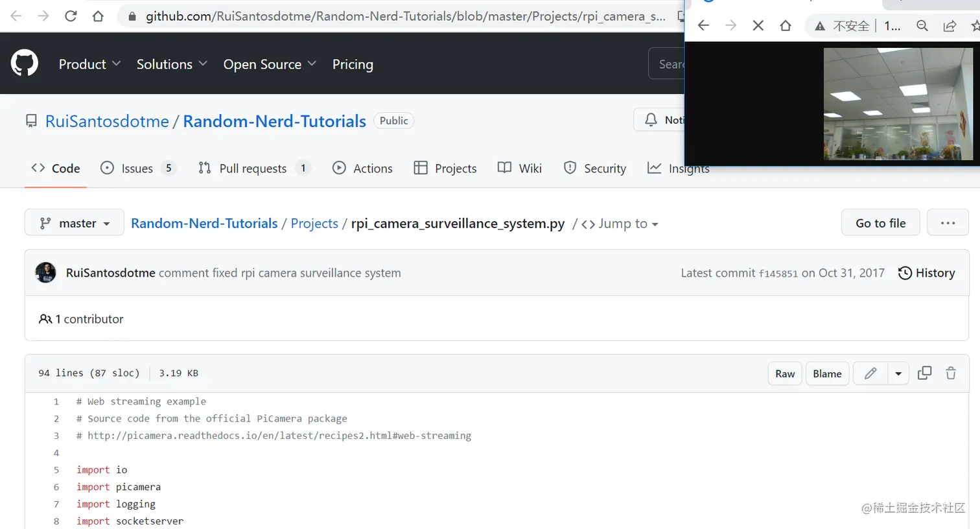
Task: Expand the edit options dropdown arrow
Action: (x=898, y=373)
